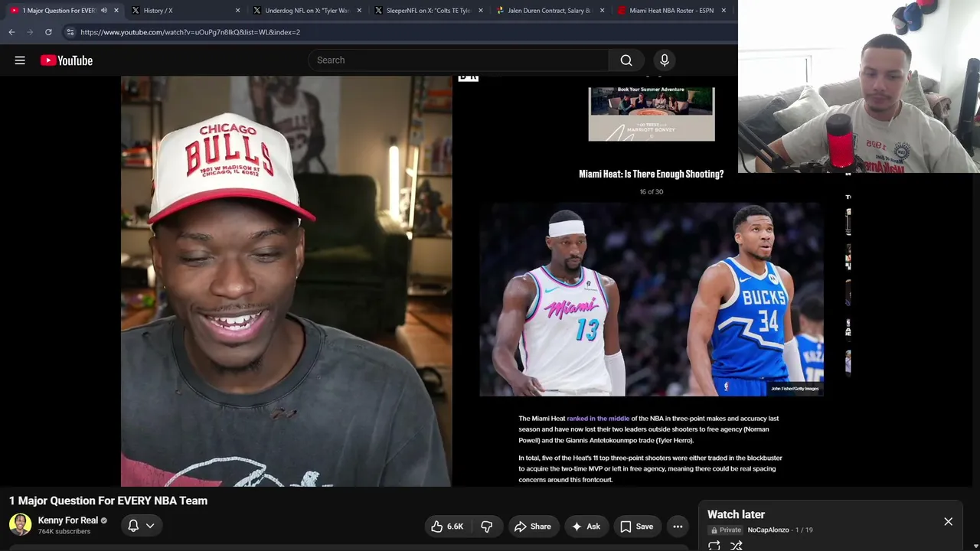Save the video to a playlist
Image resolution: width=980 pixels, height=551 pixels.
tap(636, 527)
